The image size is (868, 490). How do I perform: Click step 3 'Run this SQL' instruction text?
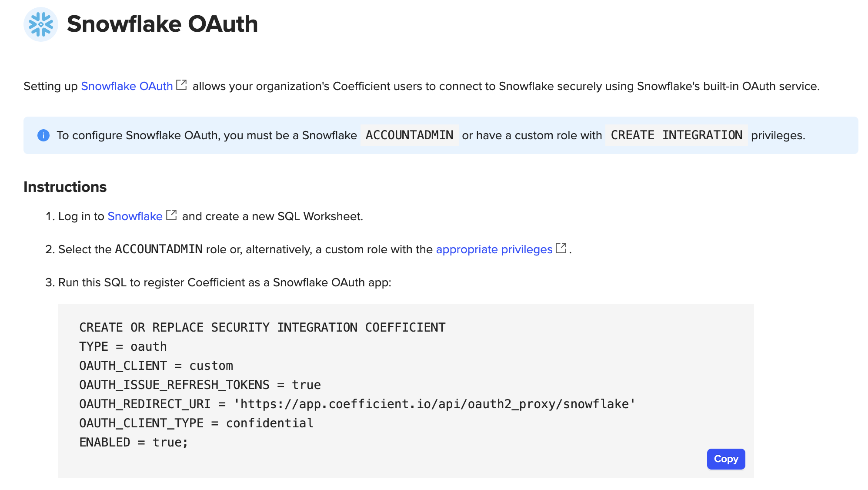(225, 282)
